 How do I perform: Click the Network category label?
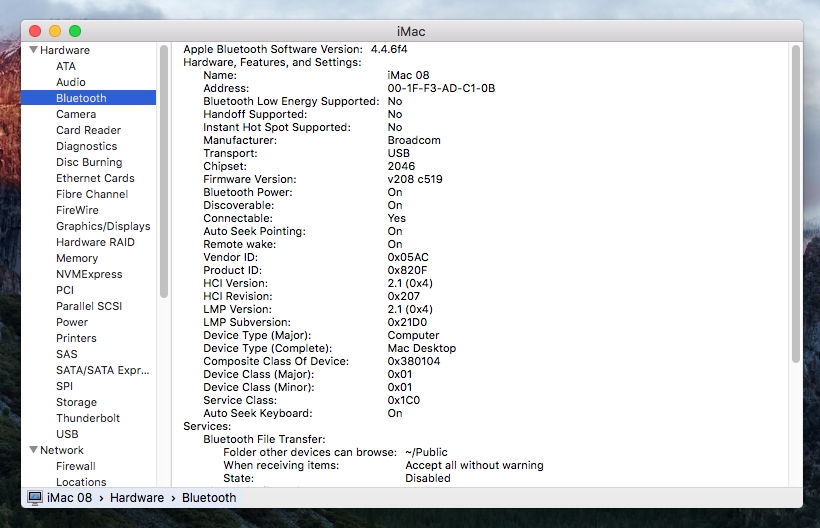(x=62, y=450)
